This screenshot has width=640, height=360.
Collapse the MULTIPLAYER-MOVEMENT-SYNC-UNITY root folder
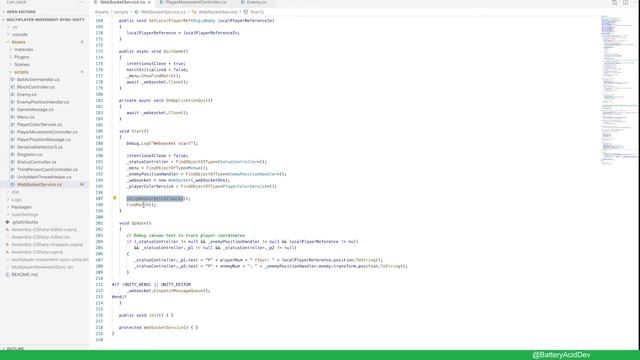[x=45, y=20]
